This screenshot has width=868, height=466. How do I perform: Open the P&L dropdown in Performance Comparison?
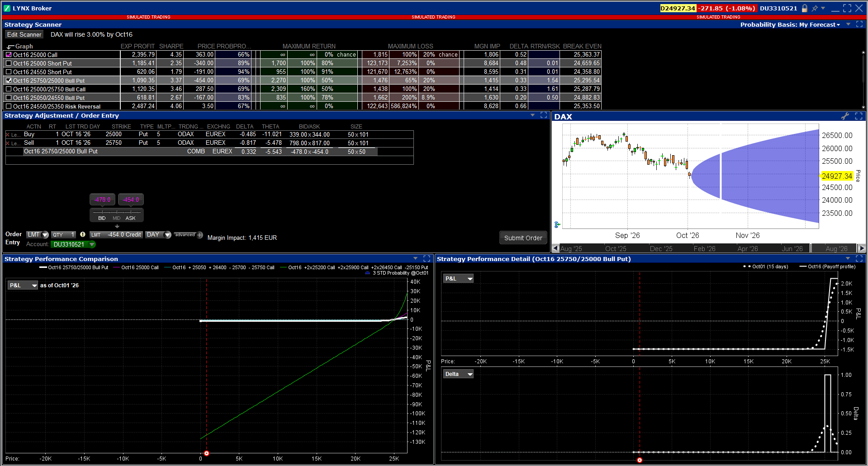point(23,285)
